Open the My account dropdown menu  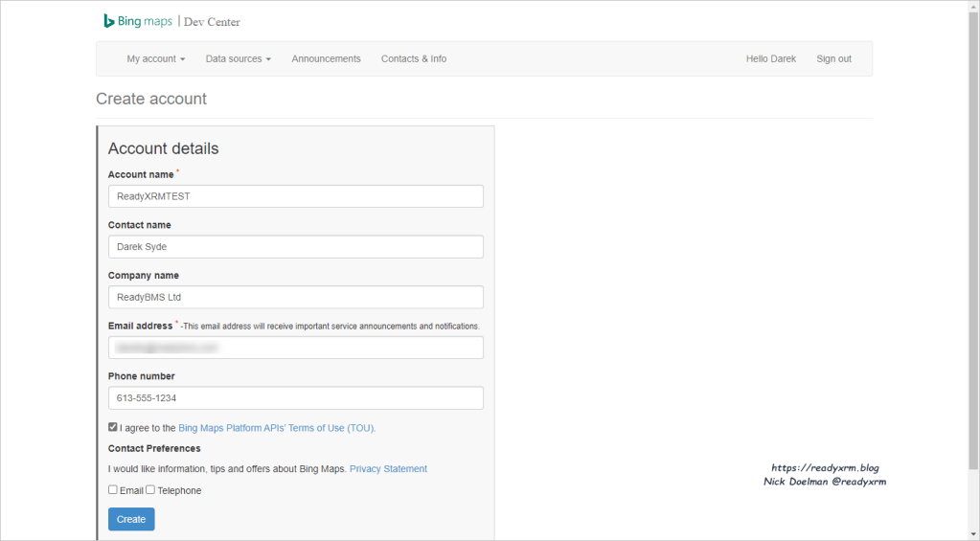click(155, 58)
